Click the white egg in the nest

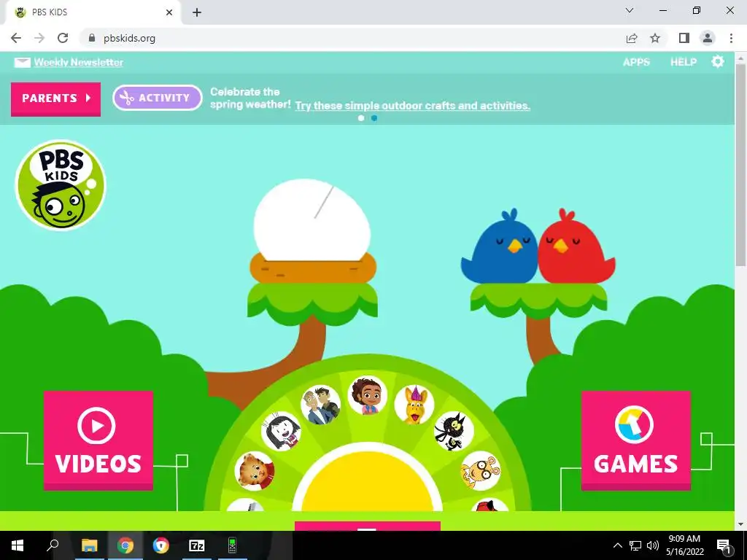tap(312, 220)
